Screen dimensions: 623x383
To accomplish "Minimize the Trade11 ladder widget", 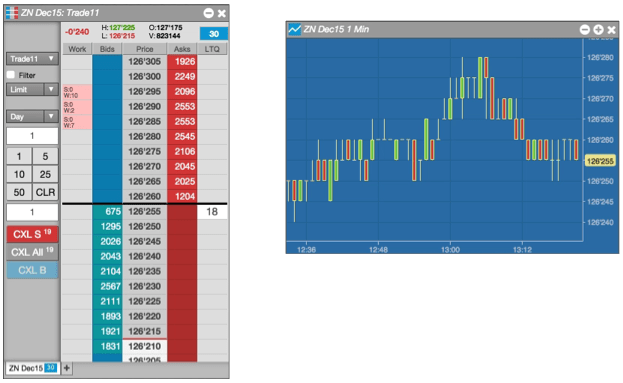I will point(209,13).
